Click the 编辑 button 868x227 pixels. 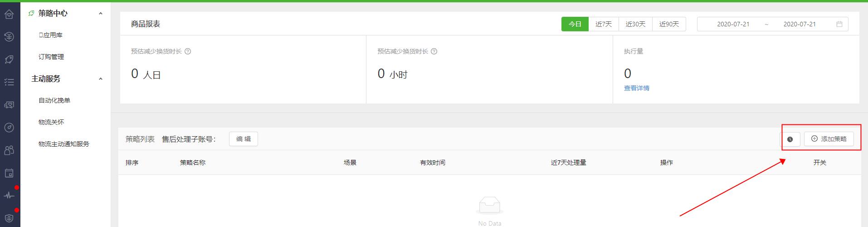pos(244,139)
